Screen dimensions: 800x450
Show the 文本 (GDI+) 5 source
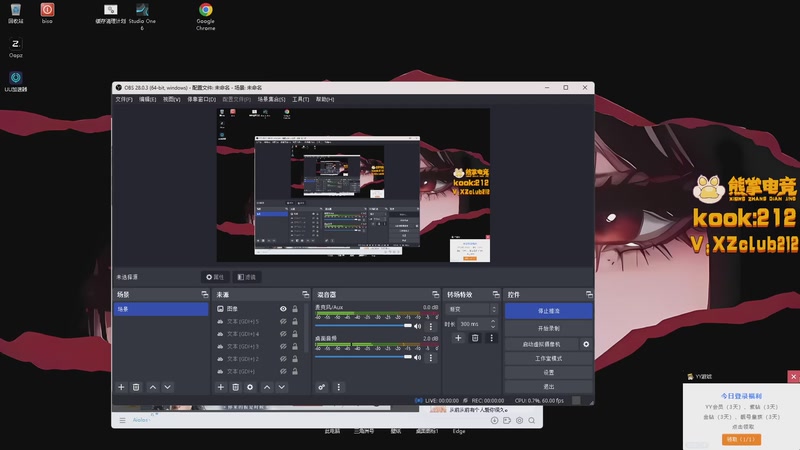283,321
